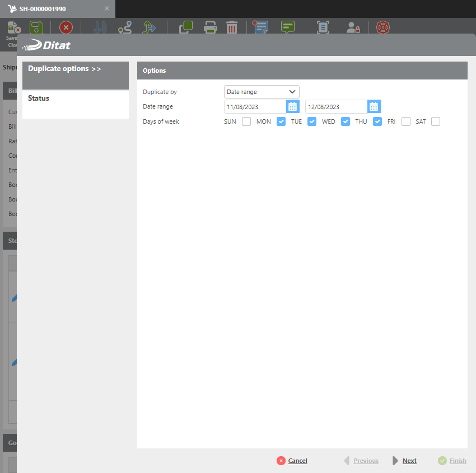Image resolution: width=476 pixels, height=473 pixels.
Task: Open the Duplicate by dropdown
Action: [x=262, y=92]
